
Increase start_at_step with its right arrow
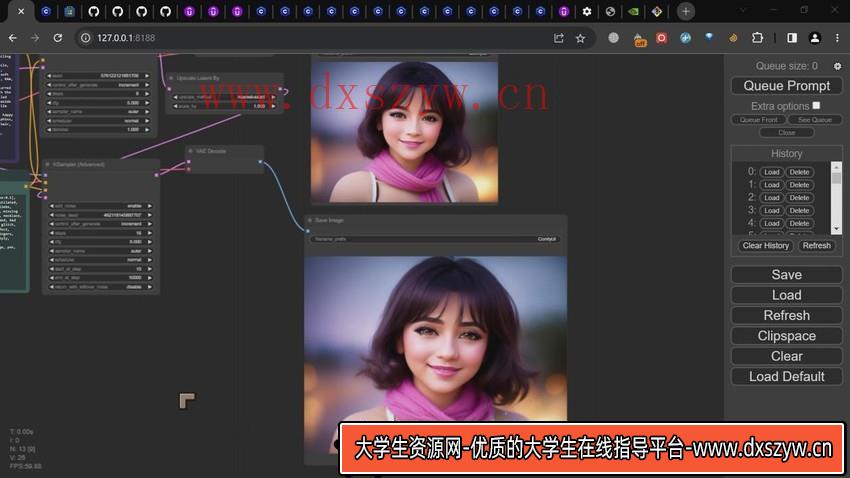(150, 269)
